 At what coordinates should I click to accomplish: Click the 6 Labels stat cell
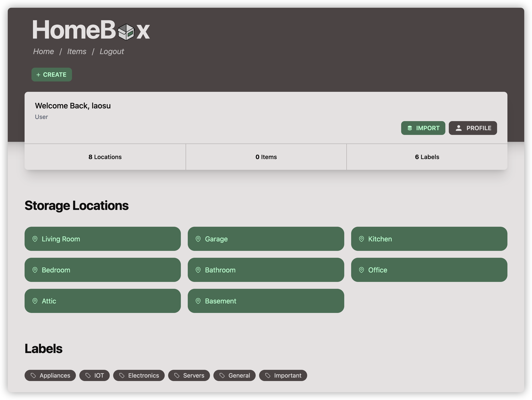427,157
